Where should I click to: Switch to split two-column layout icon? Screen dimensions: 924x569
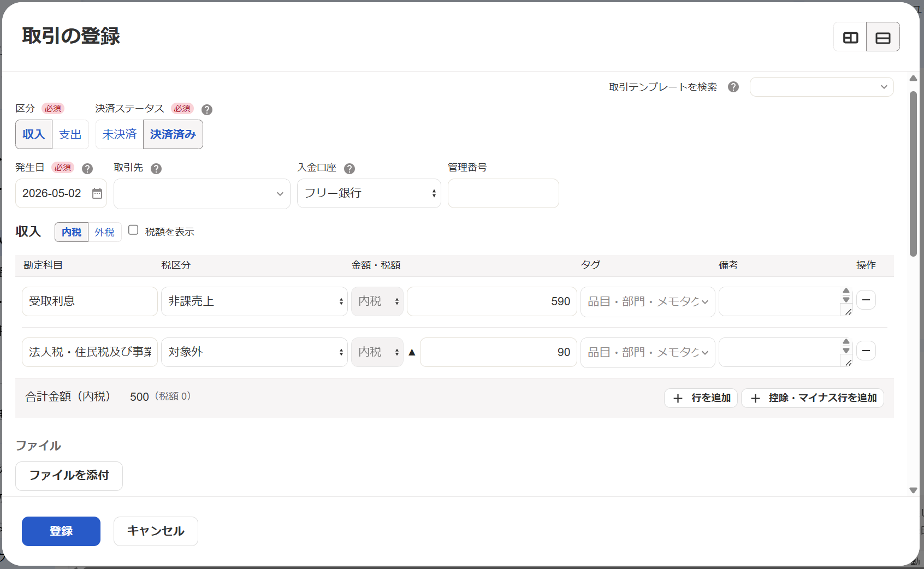pos(850,37)
